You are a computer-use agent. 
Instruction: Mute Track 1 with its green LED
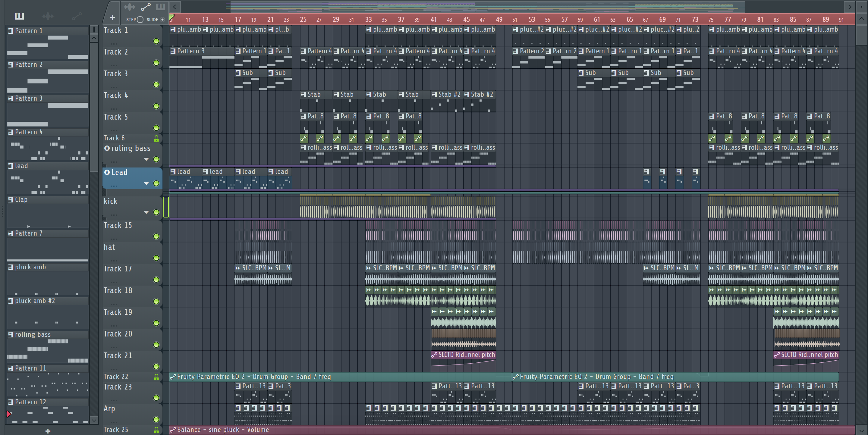[x=156, y=41]
